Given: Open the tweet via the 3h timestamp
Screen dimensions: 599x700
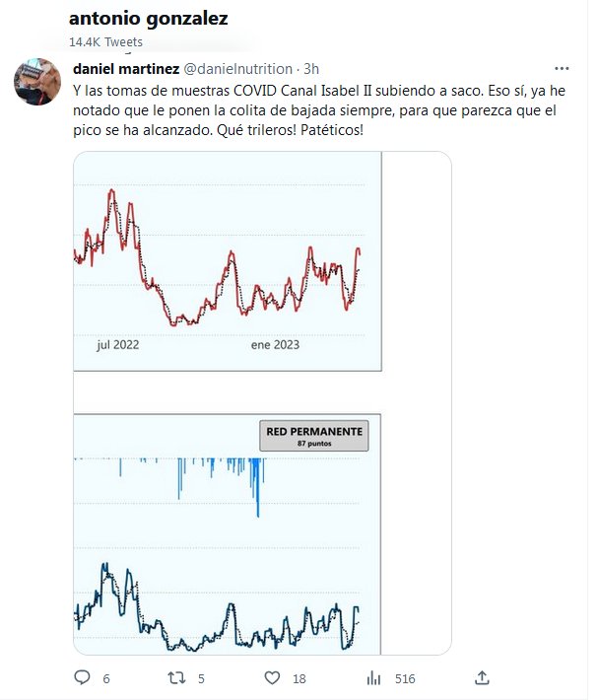Looking at the screenshot, I should (311, 69).
